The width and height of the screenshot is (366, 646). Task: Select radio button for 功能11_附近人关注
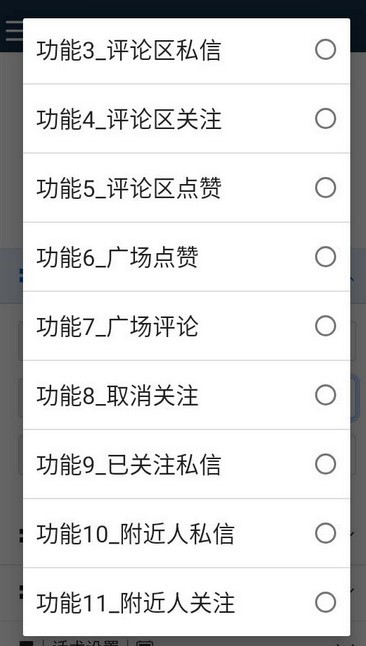click(x=326, y=603)
